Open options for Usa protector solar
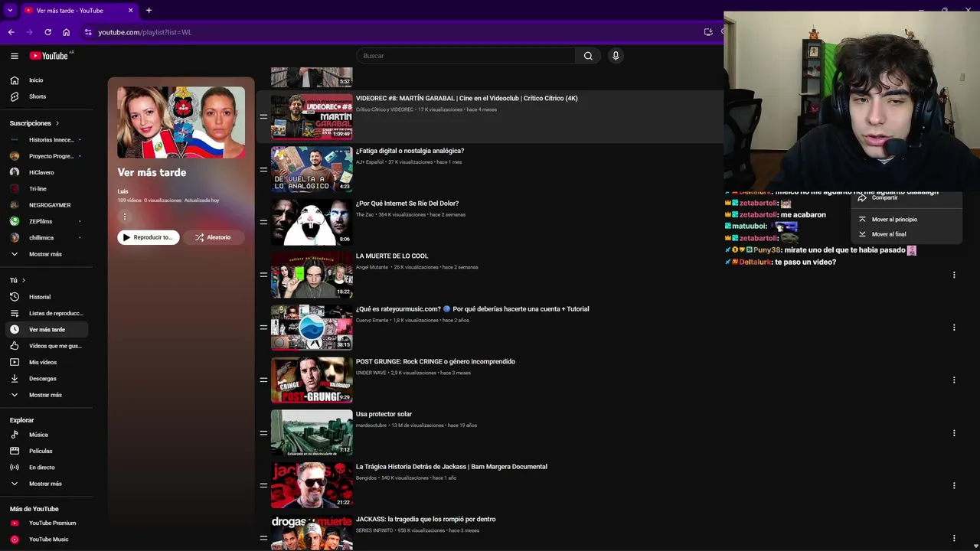Image resolution: width=980 pixels, height=551 pixels. (954, 433)
